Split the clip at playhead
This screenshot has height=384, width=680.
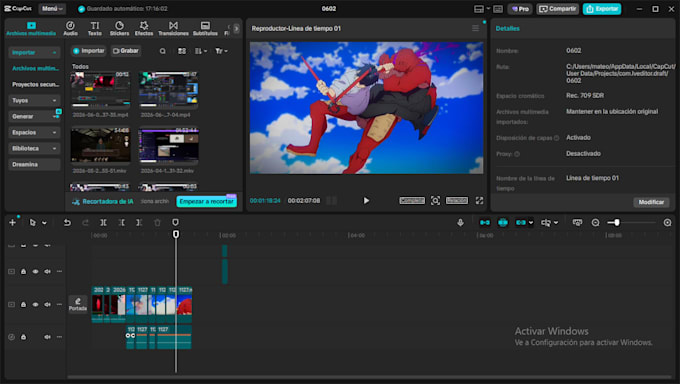103,223
